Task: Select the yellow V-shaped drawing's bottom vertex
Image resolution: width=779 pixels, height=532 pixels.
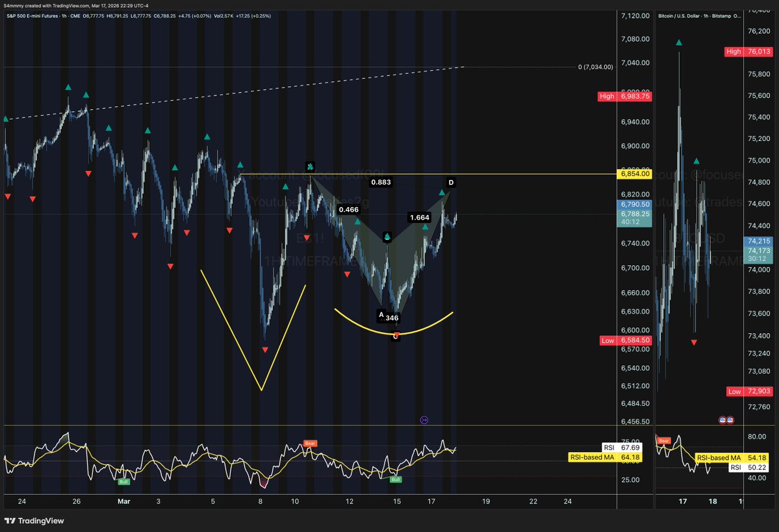Action: click(x=261, y=390)
